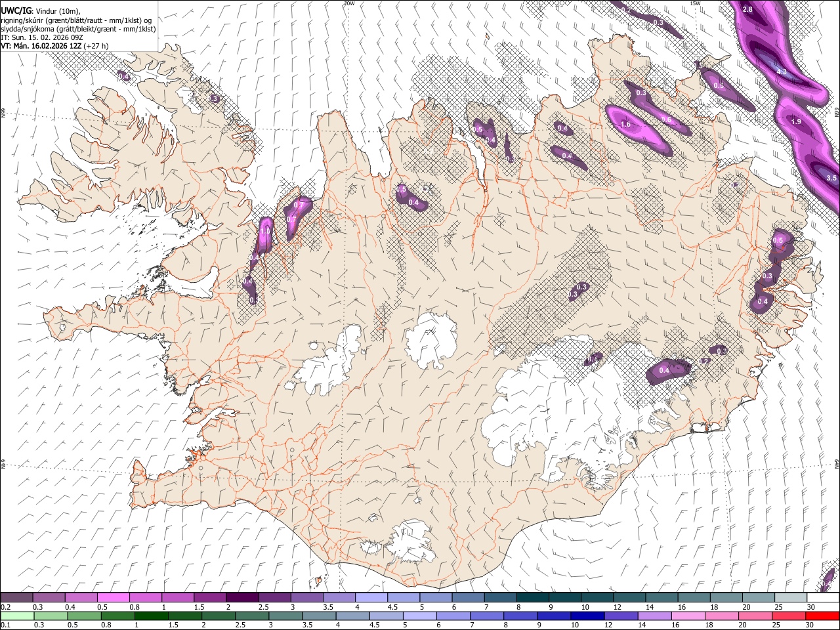The width and height of the screenshot is (840, 630).
Task: Click the darkest purple swatch between 2 and 2.5
Action: click(x=242, y=598)
